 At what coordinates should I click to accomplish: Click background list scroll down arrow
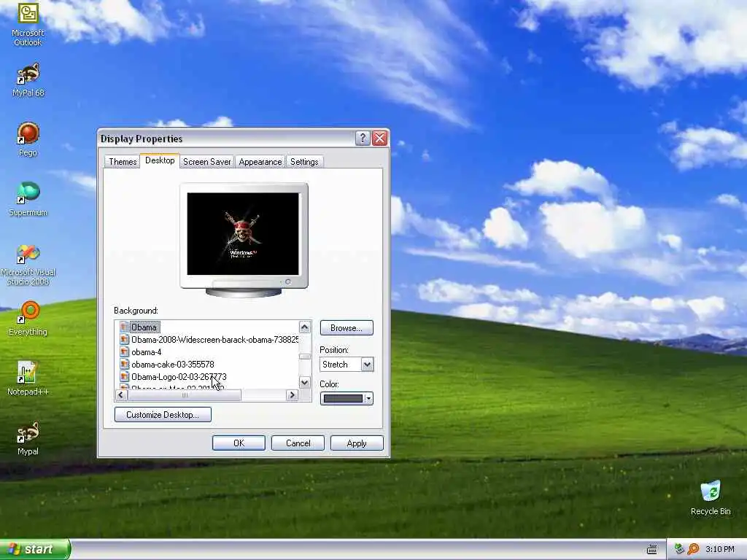pyautogui.click(x=304, y=382)
